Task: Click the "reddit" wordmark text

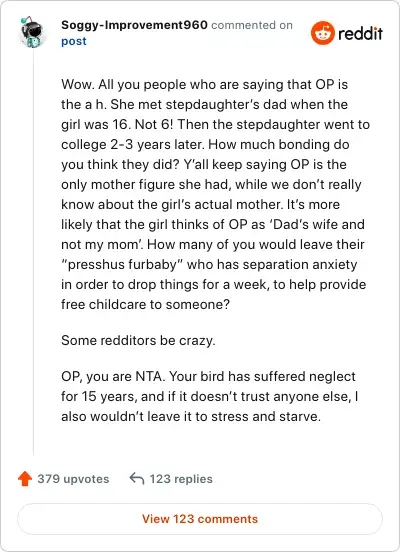Action: click(360, 34)
